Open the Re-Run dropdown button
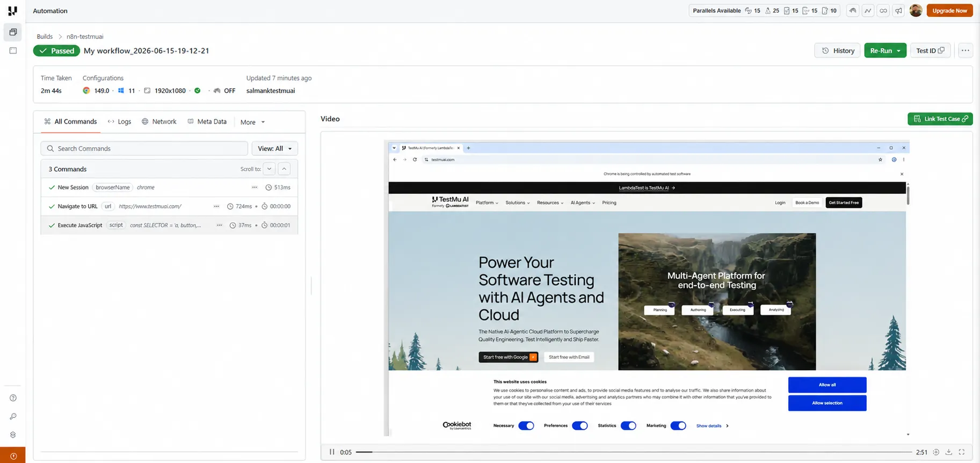Viewport: 980px width, 463px height. coord(885,50)
